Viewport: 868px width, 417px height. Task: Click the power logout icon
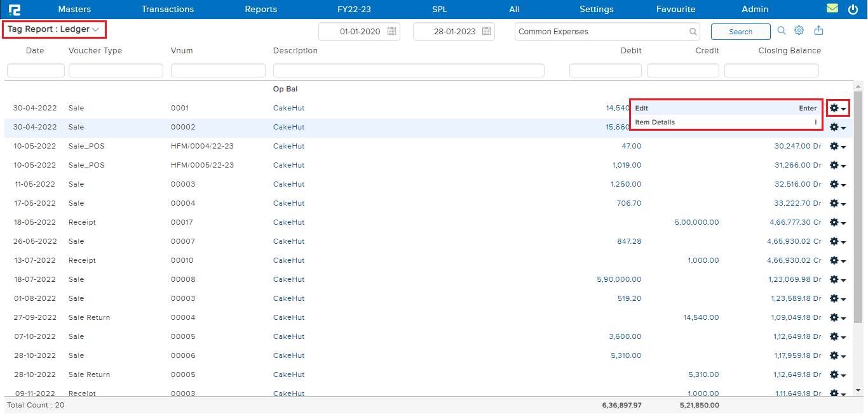[853, 10]
